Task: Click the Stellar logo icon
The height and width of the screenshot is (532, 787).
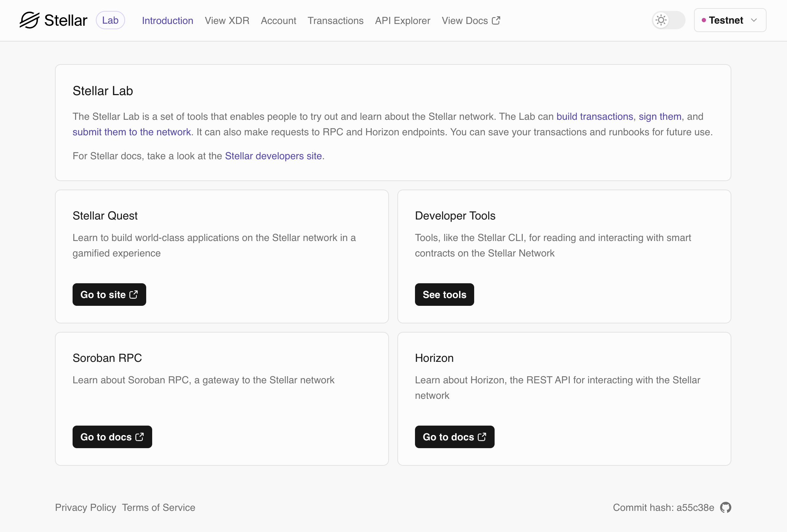Action: pos(29,20)
